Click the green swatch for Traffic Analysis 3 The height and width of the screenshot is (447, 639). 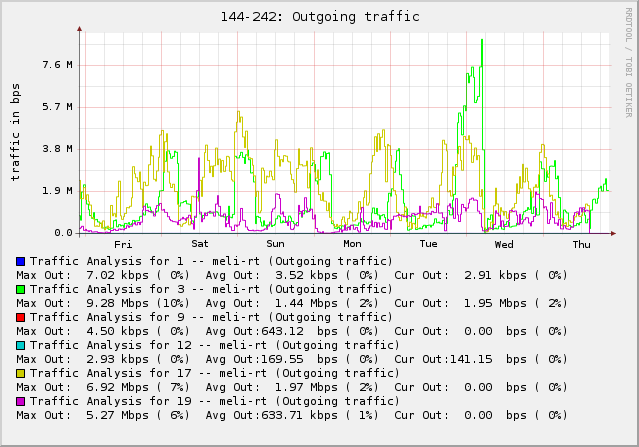point(20,289)
